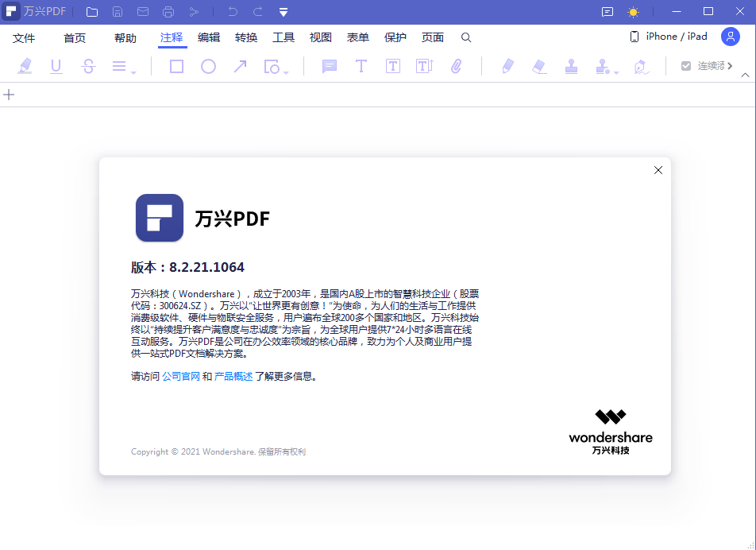Click the stamp tool
The height and width of the screenshot is (550, 756).
point(571,66)
